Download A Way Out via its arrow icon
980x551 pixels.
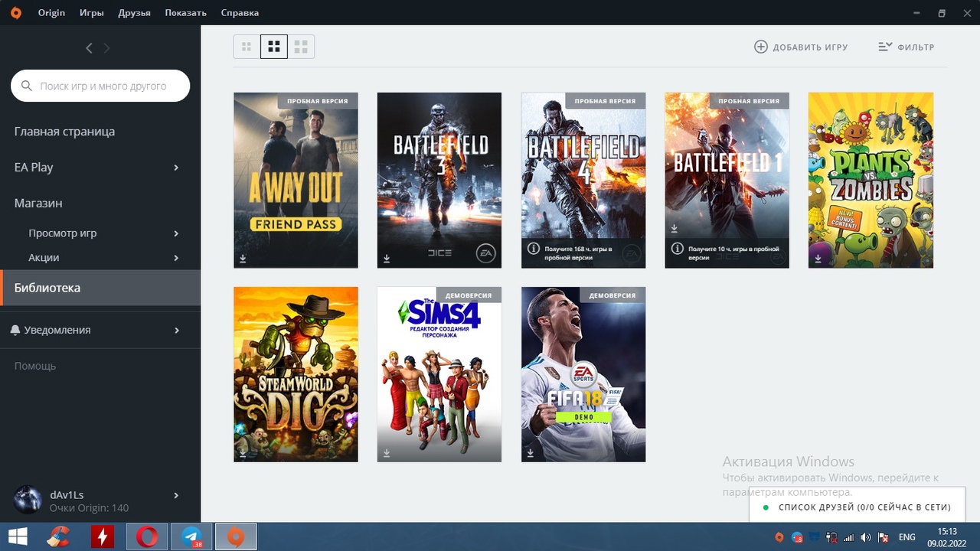point(243,259)
